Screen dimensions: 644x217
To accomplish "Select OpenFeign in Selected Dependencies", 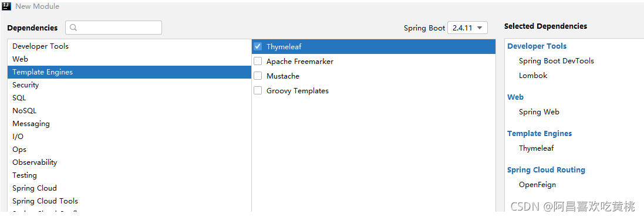I will 537,185.
